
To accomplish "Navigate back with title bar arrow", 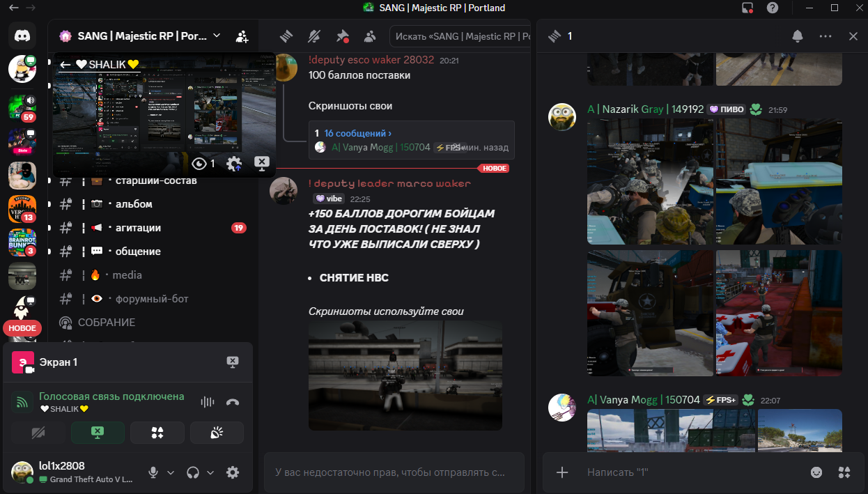I will pos(14,8).
